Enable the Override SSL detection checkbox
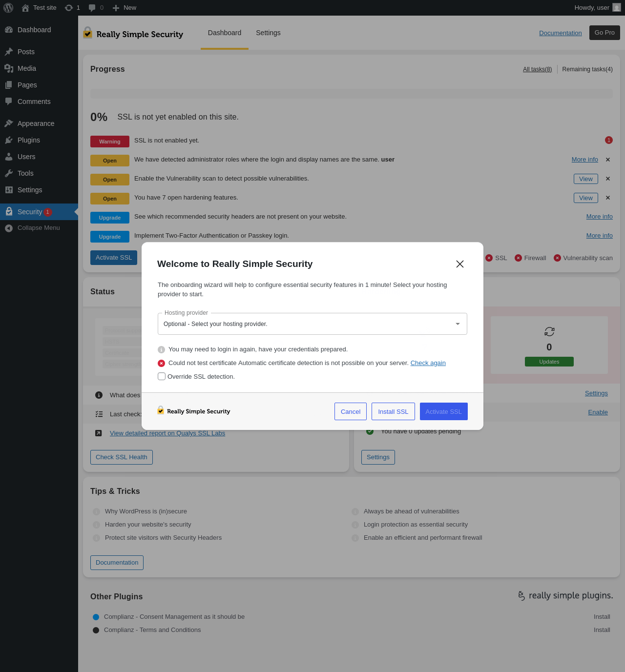The width and height of the screenshot is (625, 672). click(162, 376)
